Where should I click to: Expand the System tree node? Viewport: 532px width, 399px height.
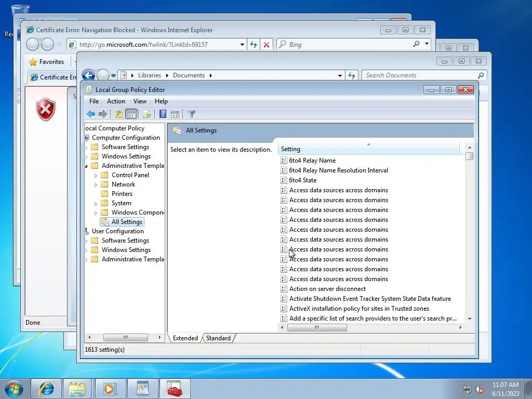[x=96, y=204]
